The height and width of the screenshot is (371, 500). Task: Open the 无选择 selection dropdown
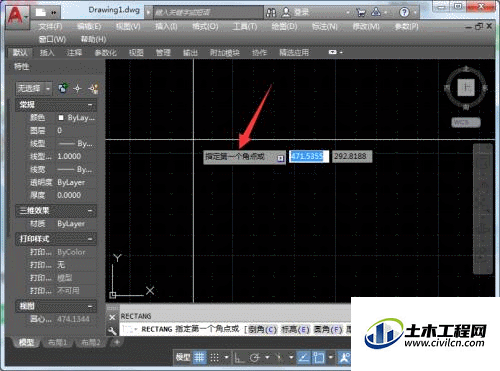click(x=34, y=89)
